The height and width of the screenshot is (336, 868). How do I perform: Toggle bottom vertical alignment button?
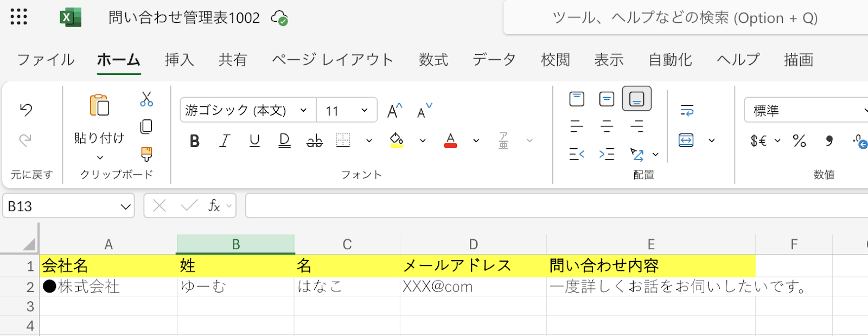636,99
